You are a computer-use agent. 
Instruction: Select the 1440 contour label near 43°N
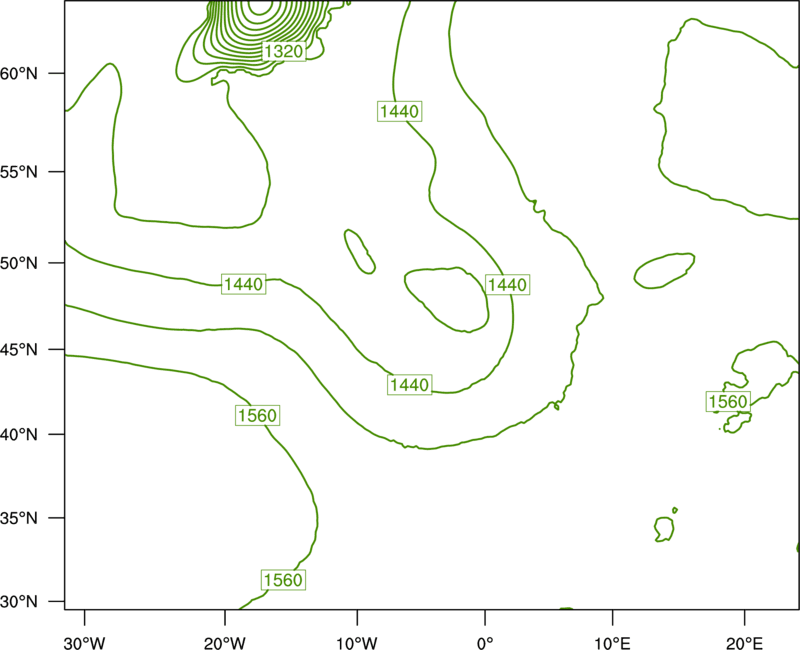pos(410,385)
